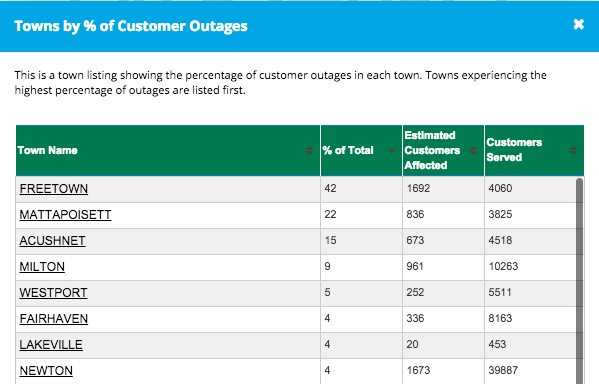Open the FREETOWN town link
The height and width of the screenshot is (384, 599).
tap(54, 189)
